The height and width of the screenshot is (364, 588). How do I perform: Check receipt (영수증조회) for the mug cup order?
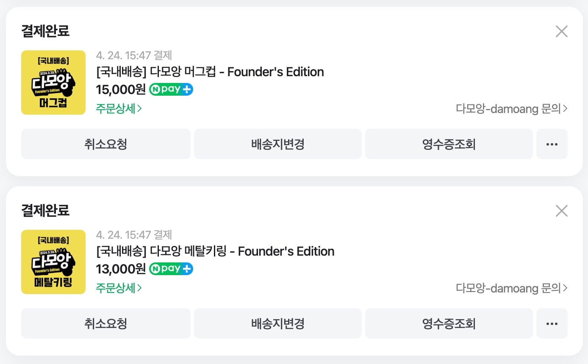tap(449, 144)
